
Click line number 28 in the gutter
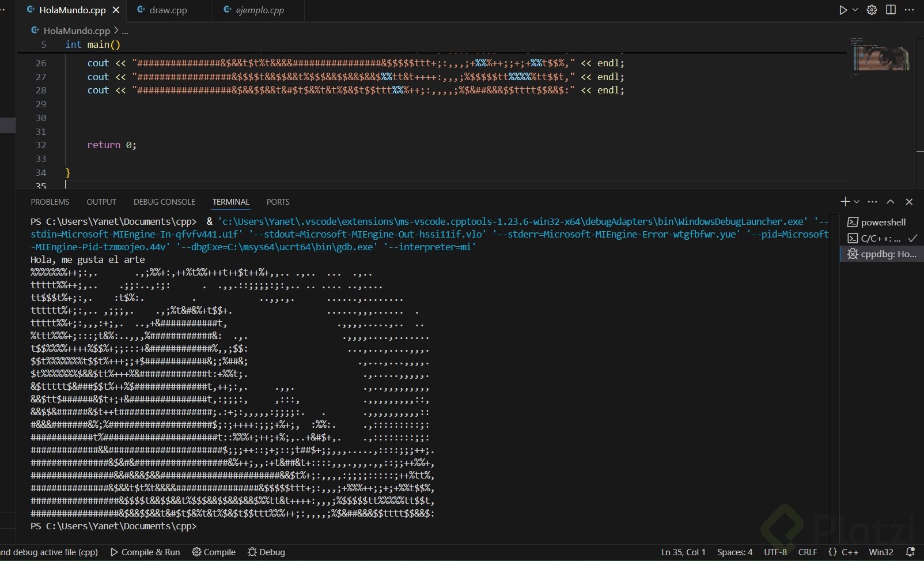click(x=41, y=90)
